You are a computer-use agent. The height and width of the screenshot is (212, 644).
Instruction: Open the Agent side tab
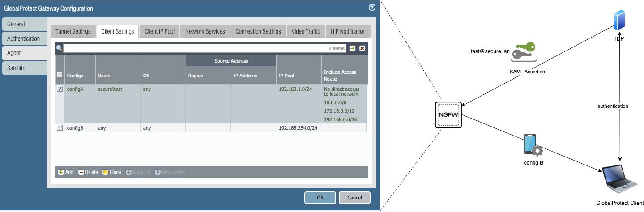[x=25, y=53]
